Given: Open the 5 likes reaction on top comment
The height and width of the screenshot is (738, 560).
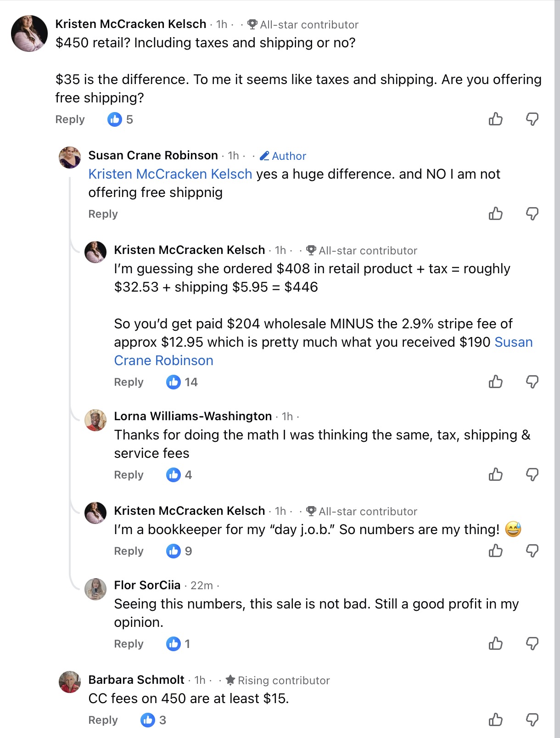Looking at the screenshot, I should (120, 119).
